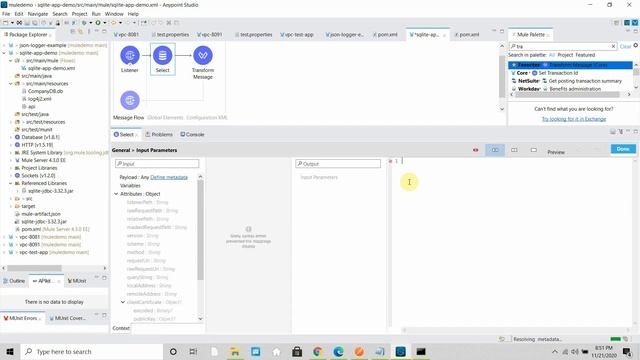This screenshot has width=640, height=360.
Task: Open the Window menu
Action: click(x=114, y=14)
